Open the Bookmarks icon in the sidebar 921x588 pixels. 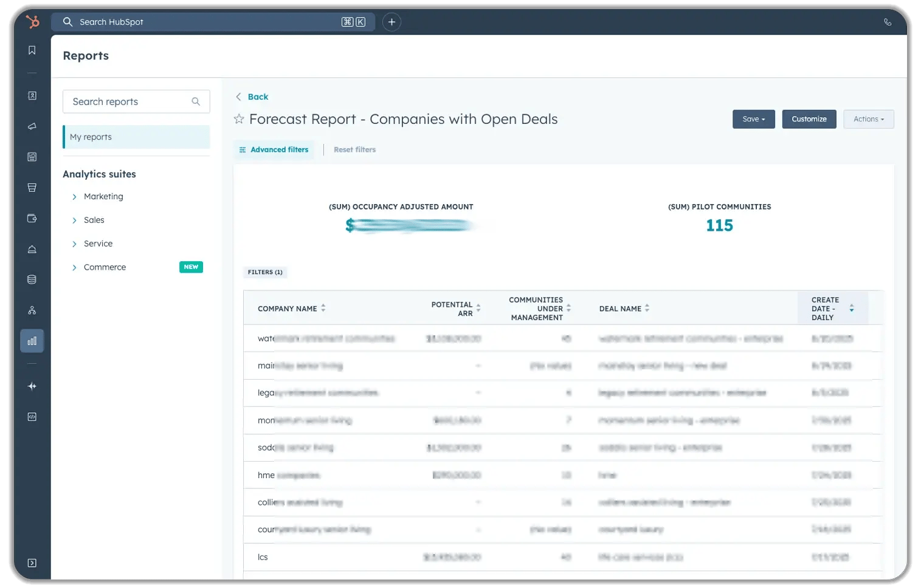(32, 50)
